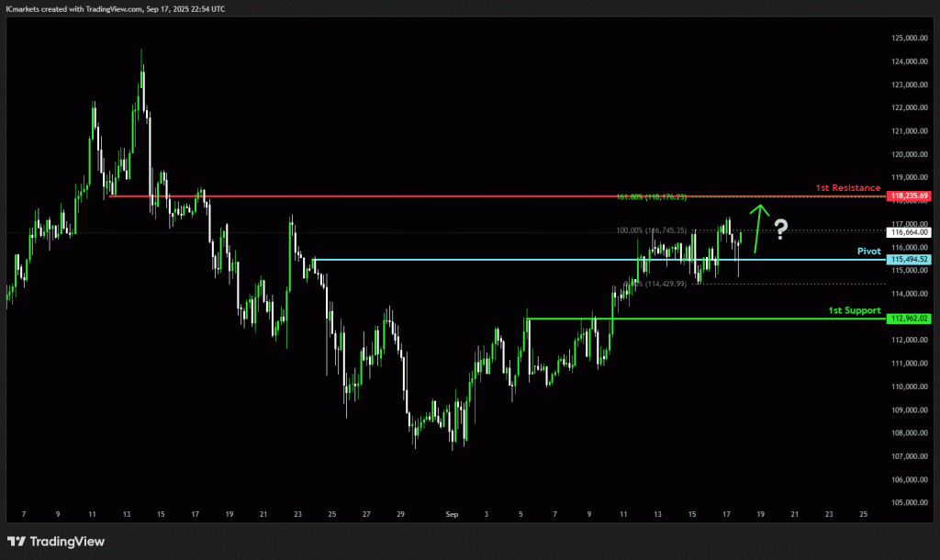Viewport: 940px width, 560px height.
Task: Click the red 1st Resistance horizontal line
Action: [x=498, y=196]
